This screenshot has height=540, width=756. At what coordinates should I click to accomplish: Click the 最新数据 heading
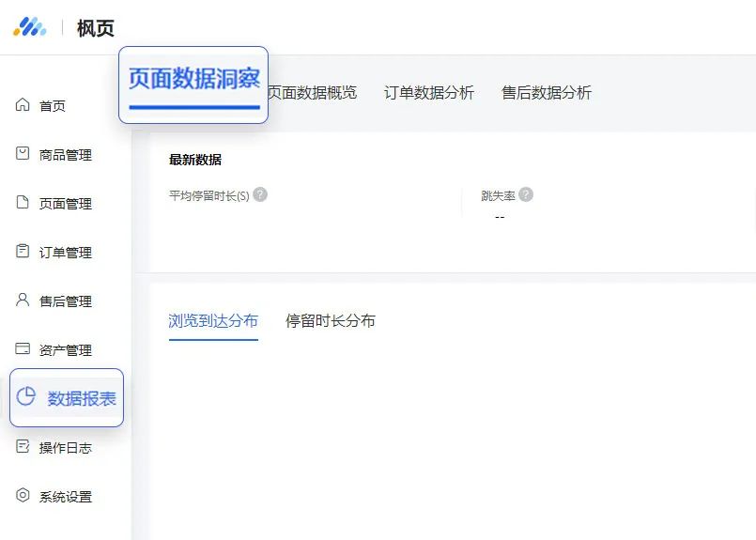click(x=195, y=160)
